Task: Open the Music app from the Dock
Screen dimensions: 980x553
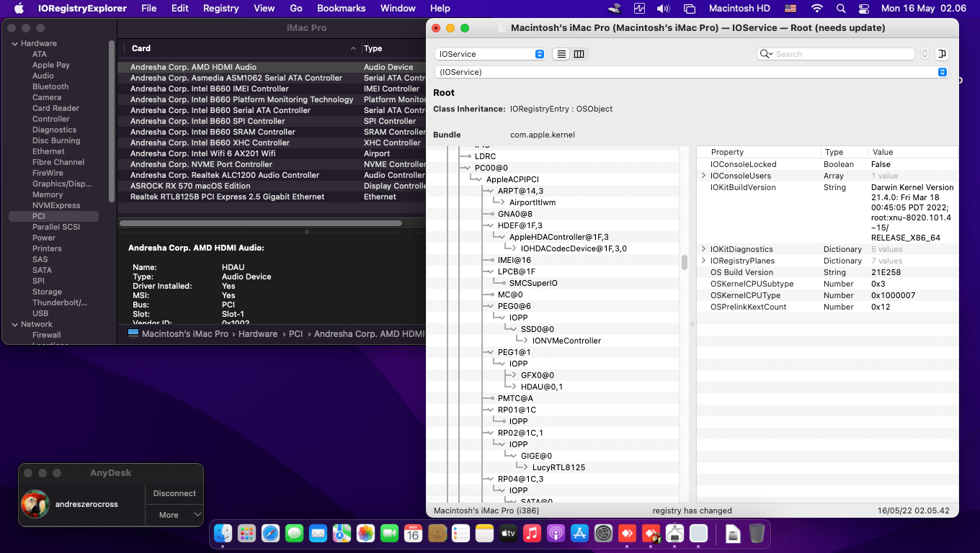Action: click(532, 534)
